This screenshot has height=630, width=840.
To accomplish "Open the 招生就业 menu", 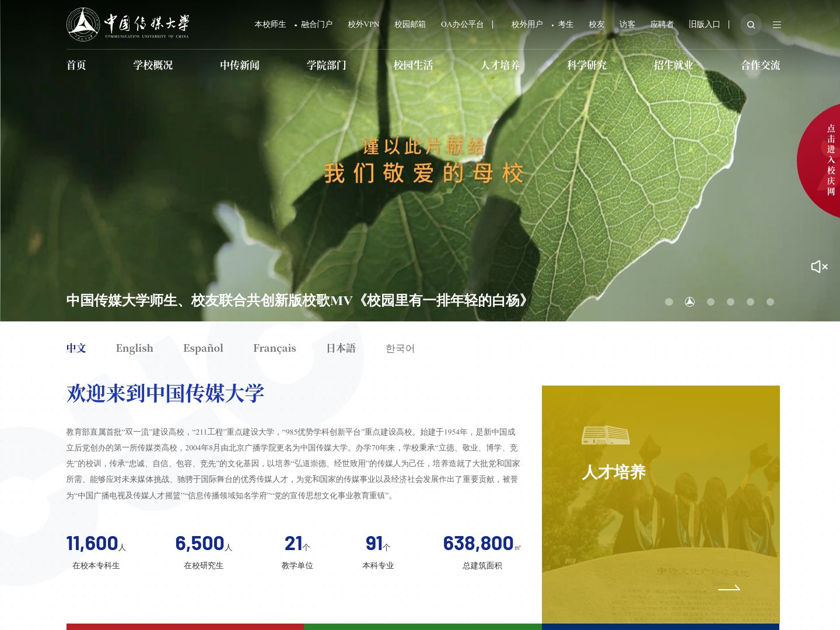I will tap(674, 65).
